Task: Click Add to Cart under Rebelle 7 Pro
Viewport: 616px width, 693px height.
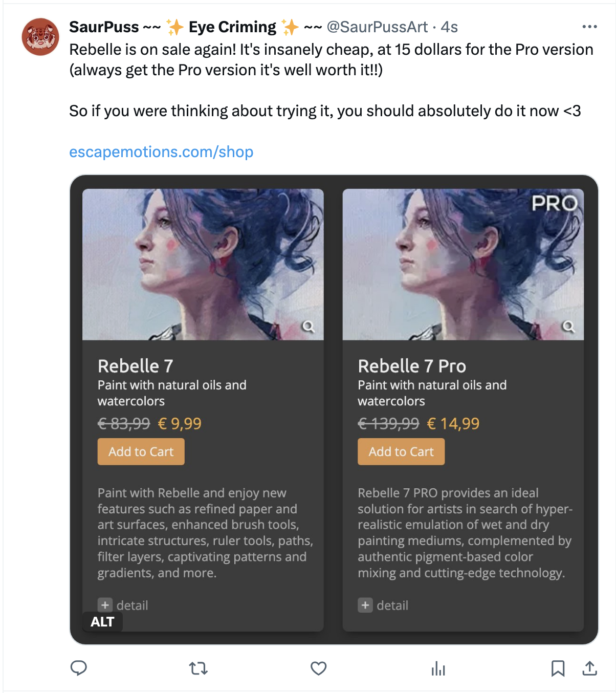Action: 401,451
